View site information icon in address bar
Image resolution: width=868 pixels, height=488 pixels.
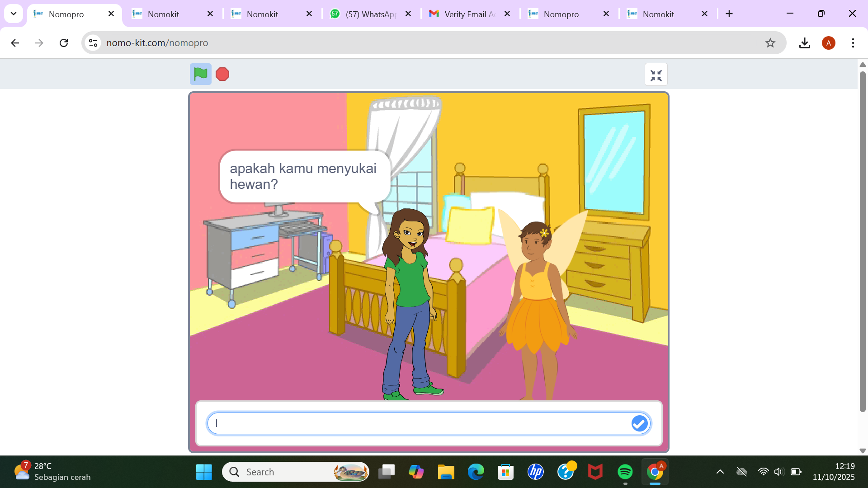pos(93,43)
